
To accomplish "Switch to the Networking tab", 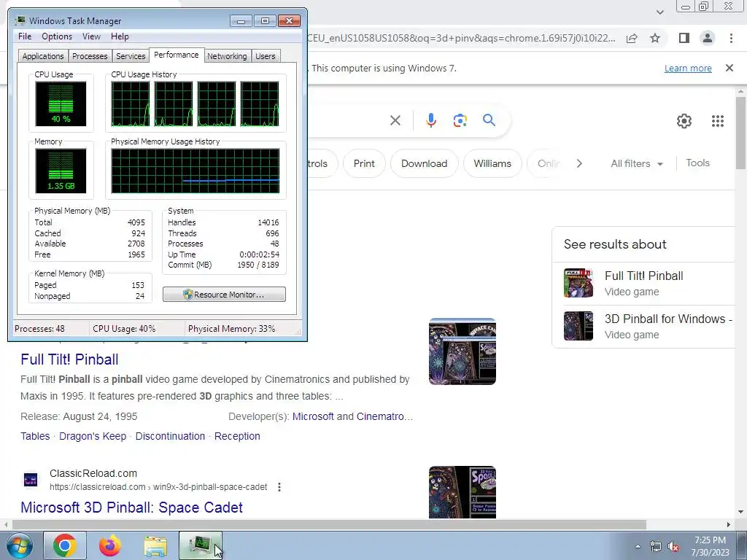I will pyautogui.click(x=227, y=56).
